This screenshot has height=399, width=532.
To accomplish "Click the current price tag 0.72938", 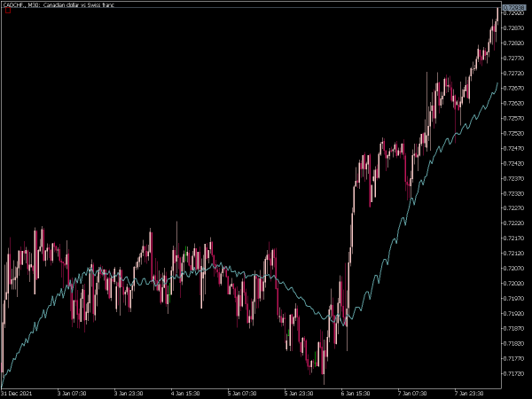I will [x=513, y=7].
